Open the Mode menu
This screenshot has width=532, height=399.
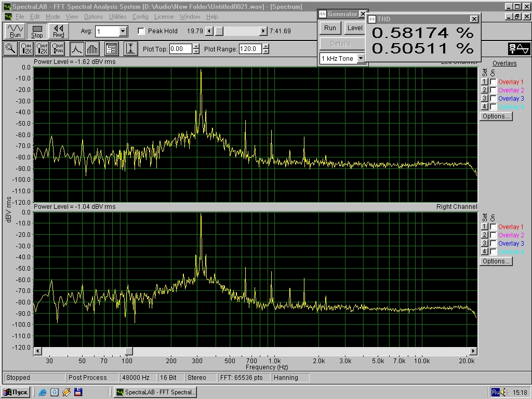[52, 17]
